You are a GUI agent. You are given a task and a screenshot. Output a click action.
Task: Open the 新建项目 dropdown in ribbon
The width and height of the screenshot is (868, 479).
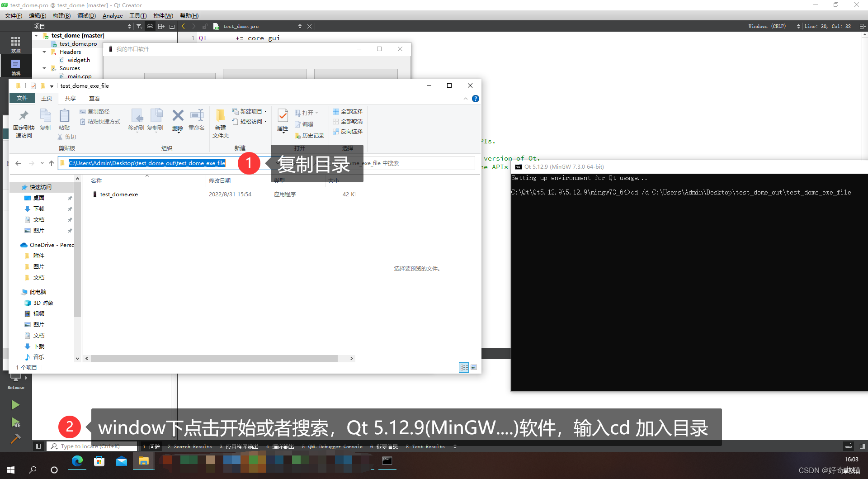coord(250,111)
